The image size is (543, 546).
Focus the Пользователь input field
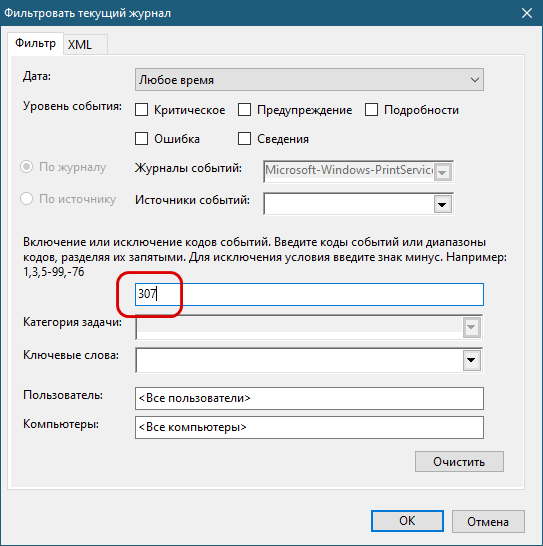click(x=309, y=398)
